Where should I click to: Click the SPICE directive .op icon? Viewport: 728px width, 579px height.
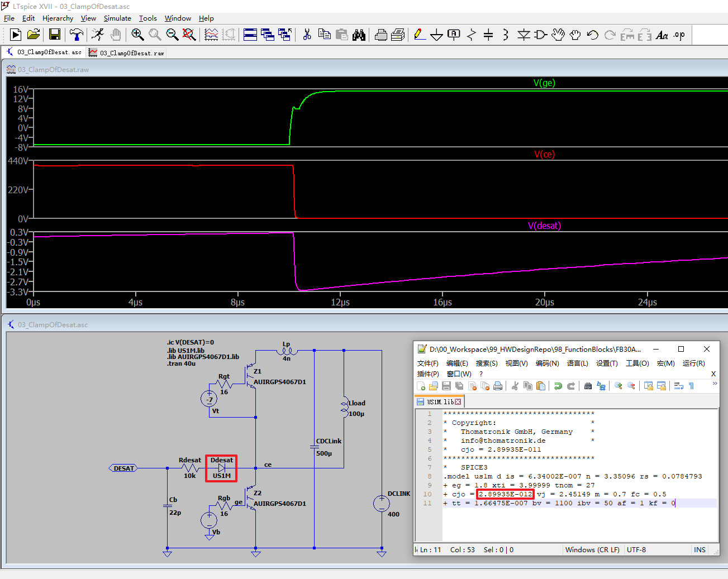679,35
